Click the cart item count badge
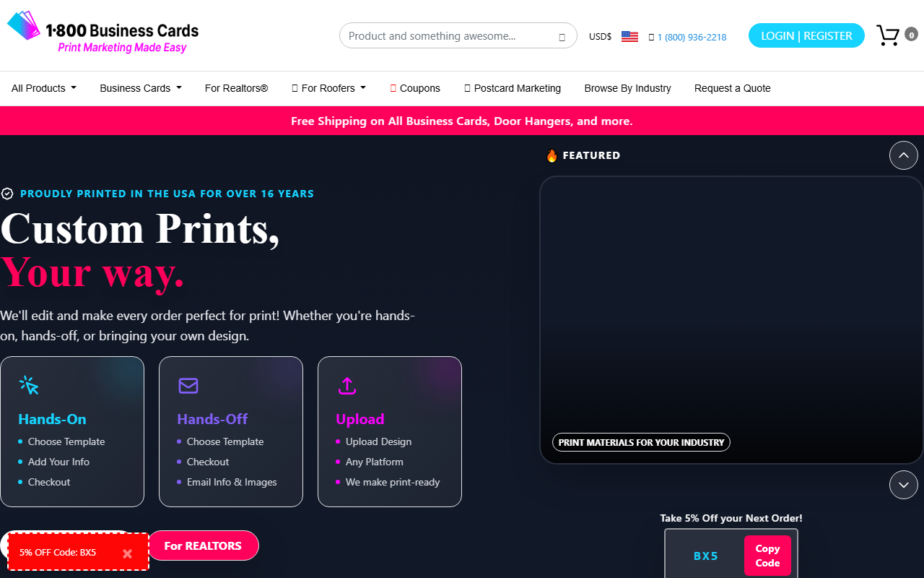The width and height of the screenshot is (924, 578). coord(912,35)
